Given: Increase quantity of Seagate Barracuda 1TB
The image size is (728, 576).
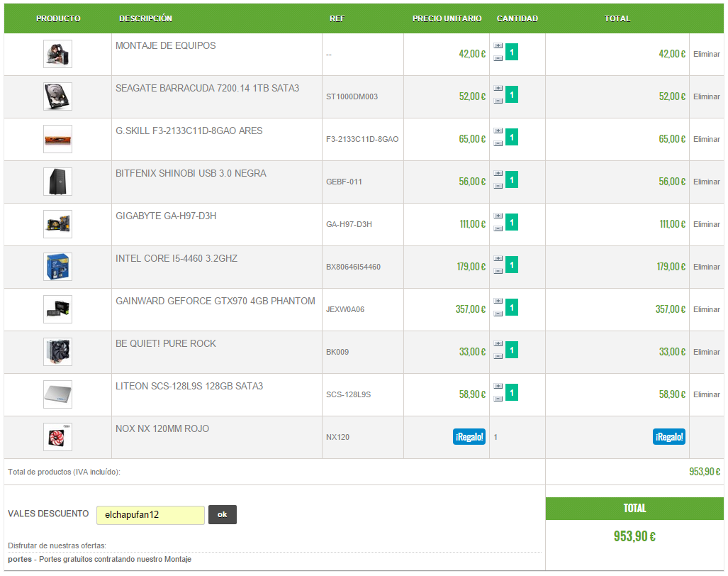Looking at the screenshot, I should pos(498,88).
